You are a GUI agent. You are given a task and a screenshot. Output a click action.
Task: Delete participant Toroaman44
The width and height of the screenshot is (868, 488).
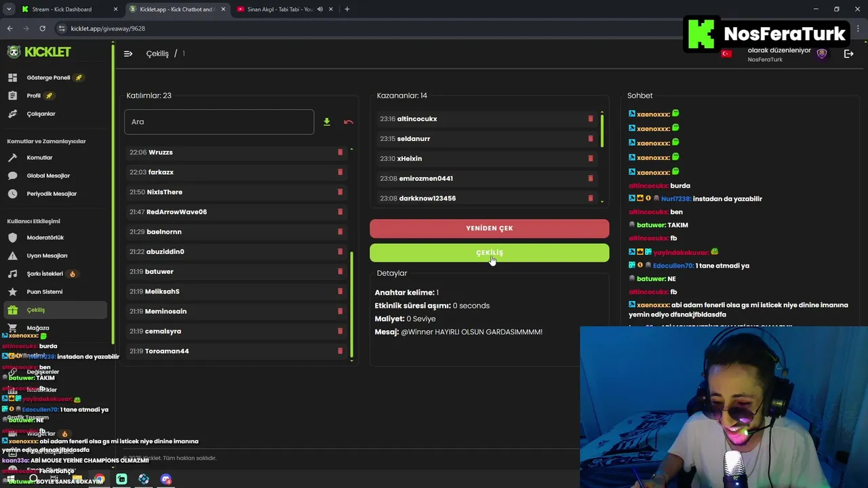click(x=340, y=351)
